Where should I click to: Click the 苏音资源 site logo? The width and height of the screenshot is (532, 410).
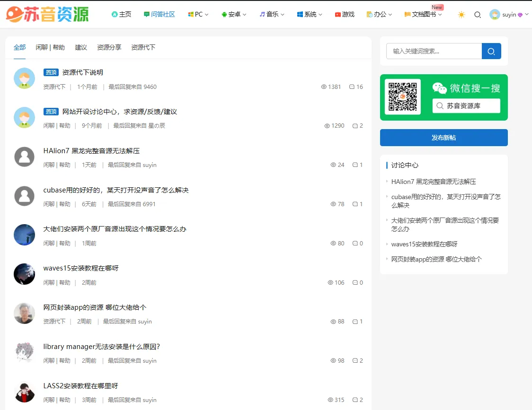pos(45,14)
